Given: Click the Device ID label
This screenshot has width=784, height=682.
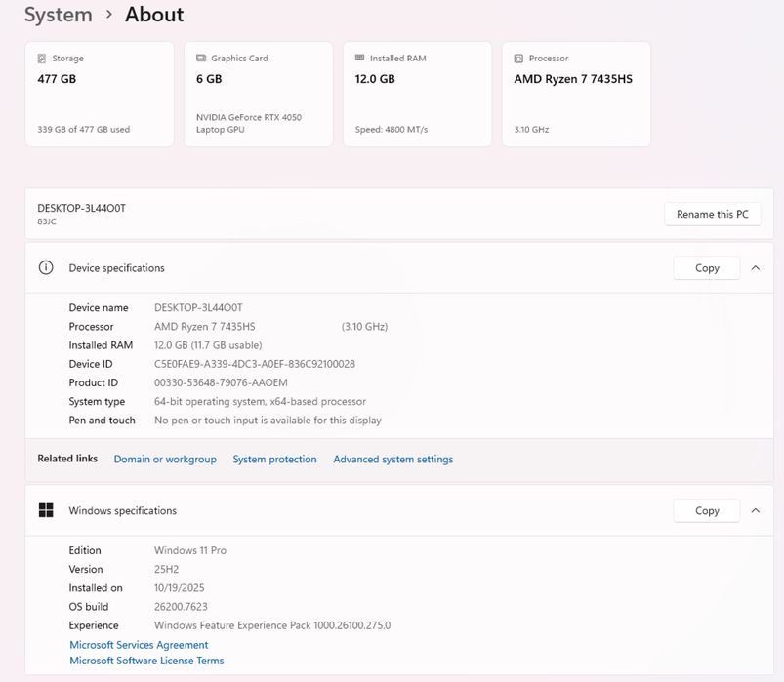Looking at the screenshot, I should tap(91, 364).
